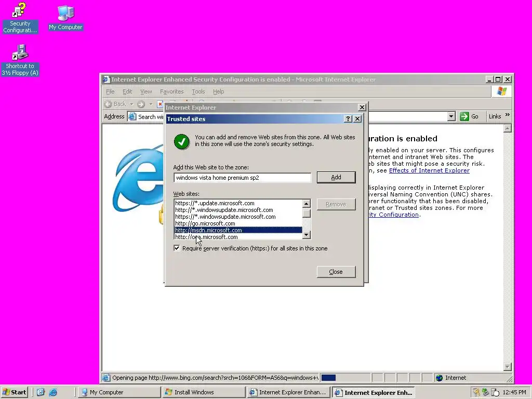532x399 pixels.
Task: Open the Tools menu
Action: coord(198,91)
